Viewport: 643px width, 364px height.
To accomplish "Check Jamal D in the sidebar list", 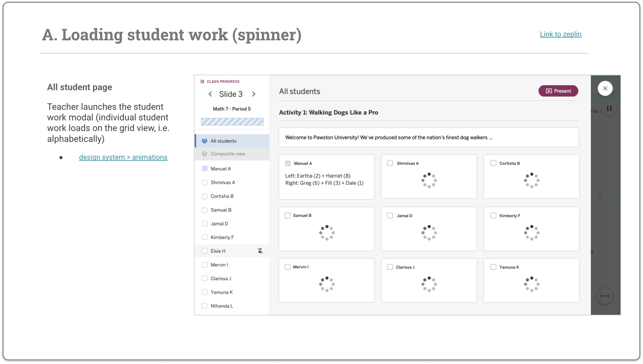I will (205, 224).
